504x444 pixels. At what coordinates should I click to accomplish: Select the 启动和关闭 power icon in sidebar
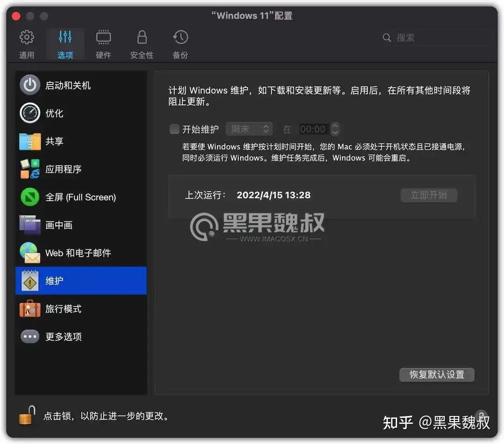click(x=29, y=85)
